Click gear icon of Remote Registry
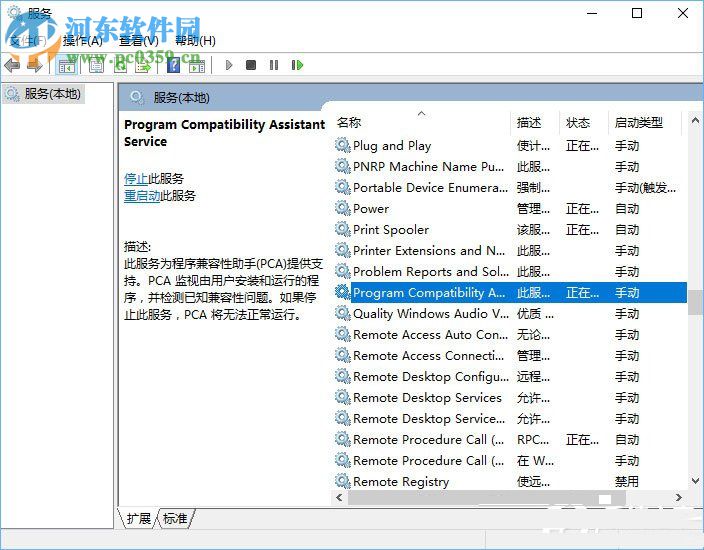 (343, 481)
